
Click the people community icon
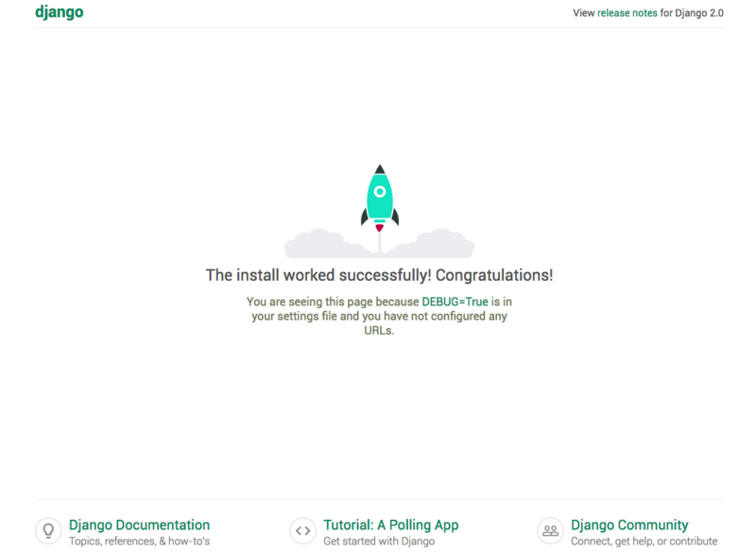click(x=550, y=531)
